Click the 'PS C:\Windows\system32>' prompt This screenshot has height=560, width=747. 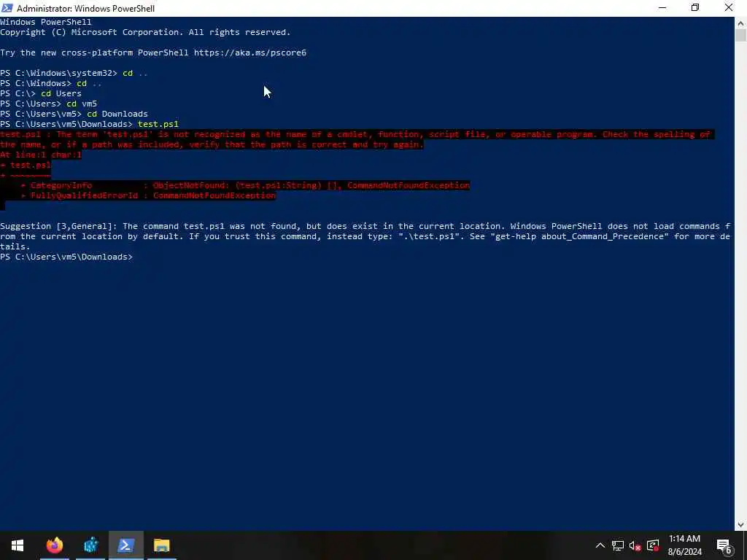click(x=58, y=73)
